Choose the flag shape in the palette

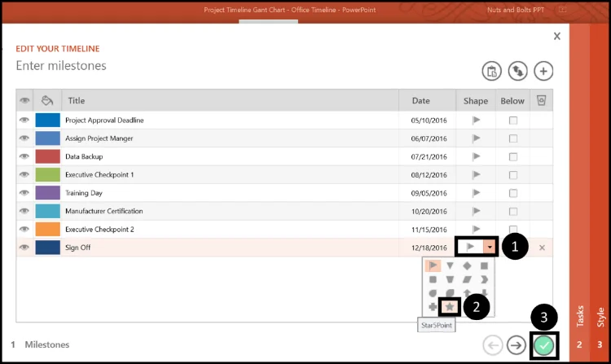pos(433,265)
